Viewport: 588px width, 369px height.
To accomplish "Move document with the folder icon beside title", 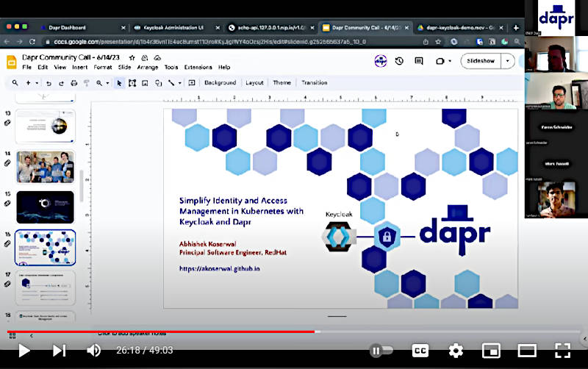I will click(145, 58).
